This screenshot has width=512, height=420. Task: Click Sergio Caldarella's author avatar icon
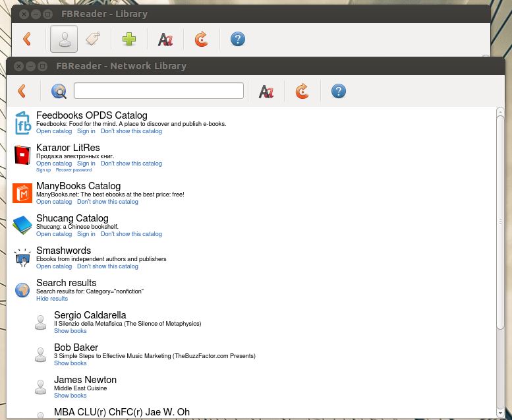tap(40, 322)
